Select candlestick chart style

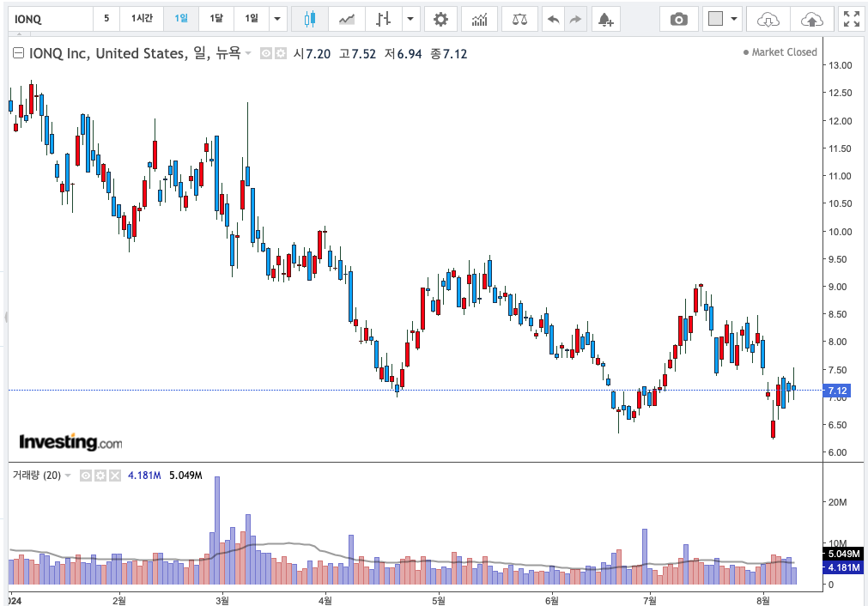tap(310, 20)
